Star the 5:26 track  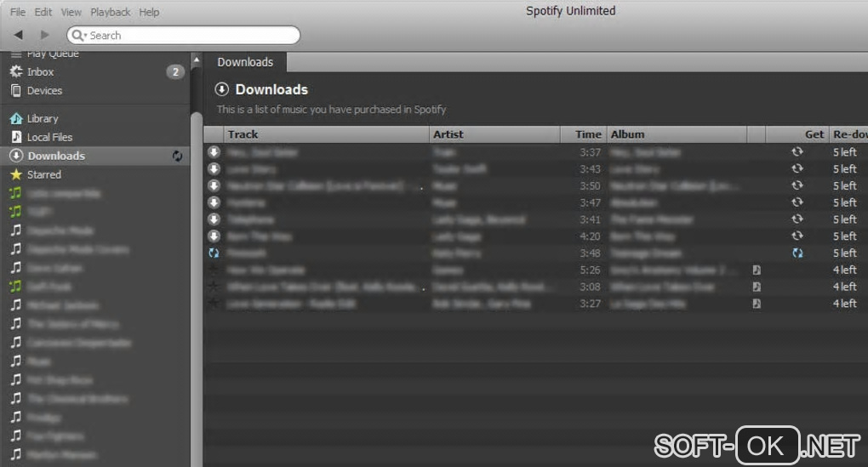point(214,270)
